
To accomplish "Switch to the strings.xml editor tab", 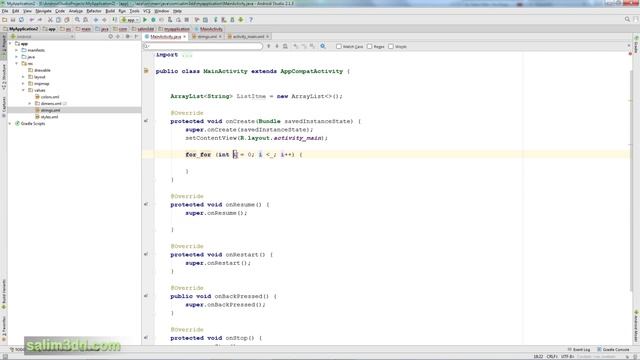I will click(207, 37).
